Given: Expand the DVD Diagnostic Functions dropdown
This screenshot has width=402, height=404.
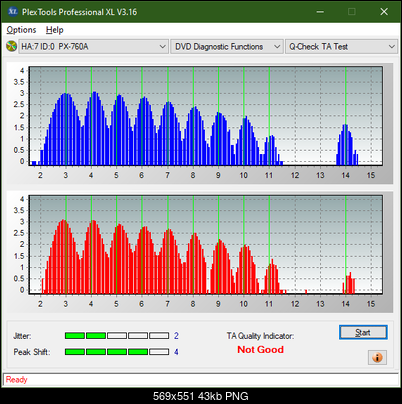Looking at the screenshot, I should (x=227, y=47).
